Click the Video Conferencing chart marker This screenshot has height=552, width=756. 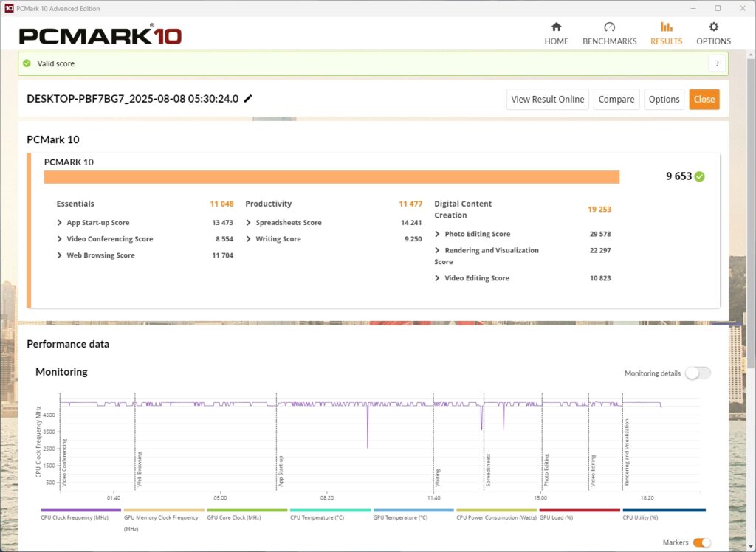click(x=64, y=462)
